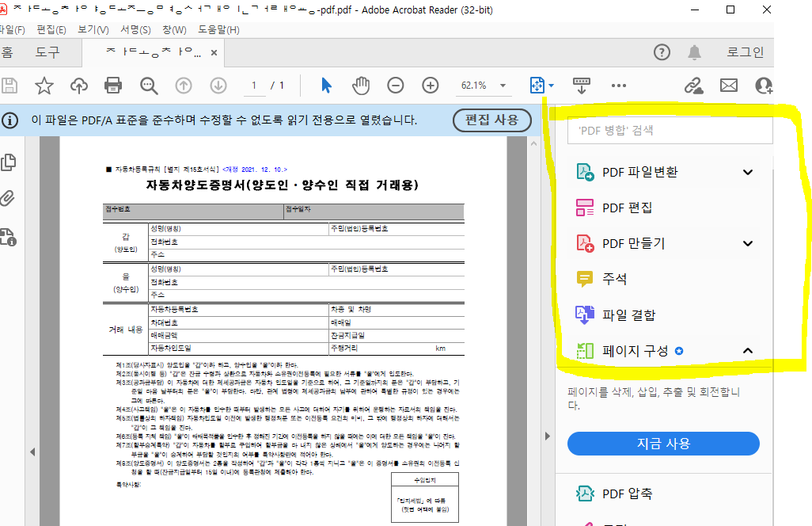Click the page number input field

(255, 85)
